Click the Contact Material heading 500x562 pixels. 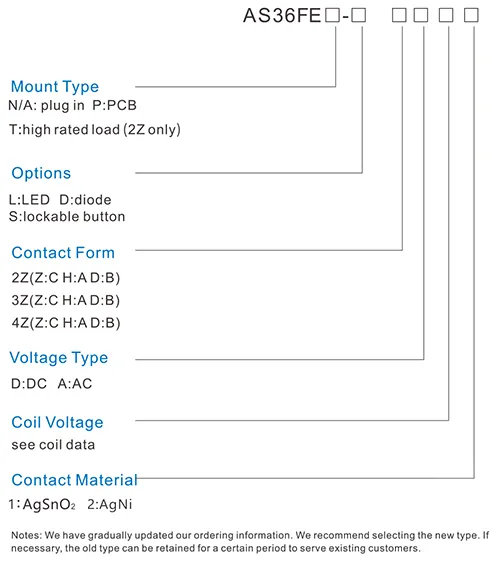[75, 480]
